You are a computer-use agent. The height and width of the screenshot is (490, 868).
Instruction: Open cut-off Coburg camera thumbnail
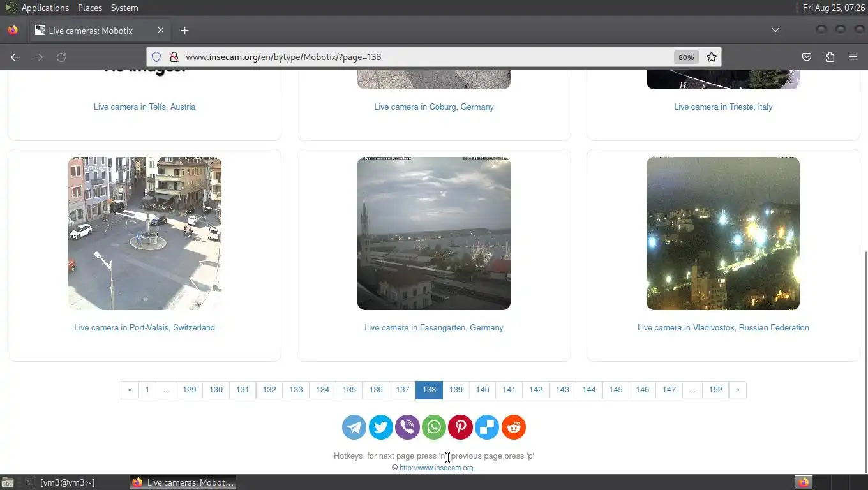434,80
